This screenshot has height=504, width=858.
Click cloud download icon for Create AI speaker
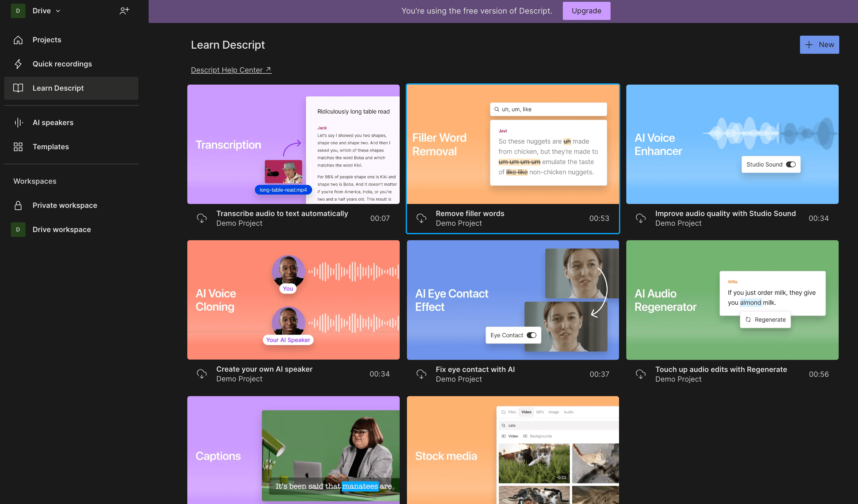(x=202, y=374)
